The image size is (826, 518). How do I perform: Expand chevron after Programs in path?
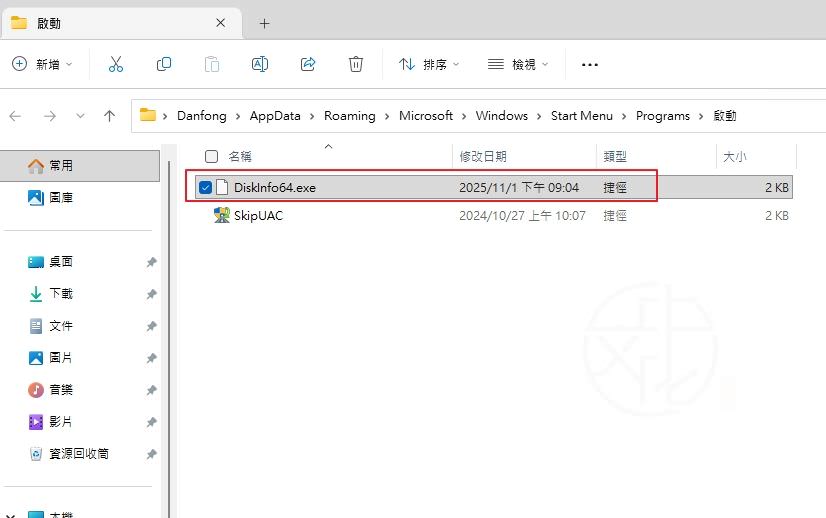(701, 116)
